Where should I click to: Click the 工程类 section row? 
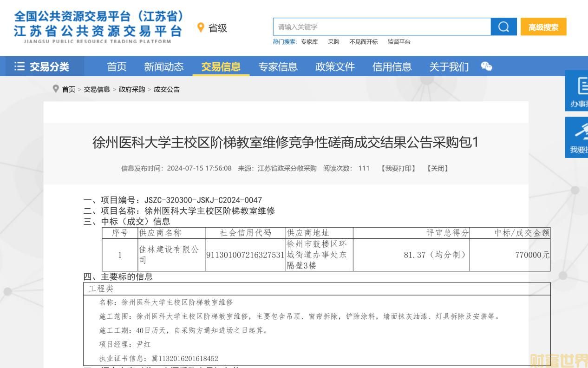pyautogui.click(x=317, y=289)
